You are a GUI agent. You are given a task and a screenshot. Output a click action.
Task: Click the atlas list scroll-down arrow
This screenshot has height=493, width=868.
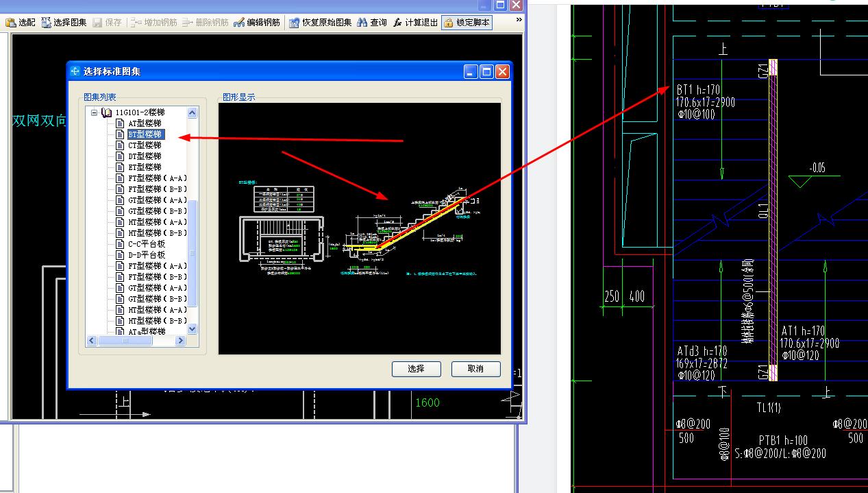[193, 329]
